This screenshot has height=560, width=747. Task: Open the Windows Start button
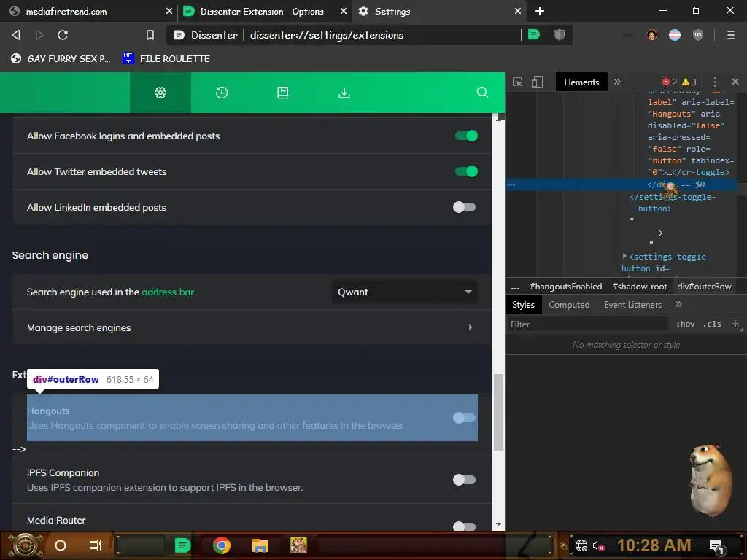(26, 545)
